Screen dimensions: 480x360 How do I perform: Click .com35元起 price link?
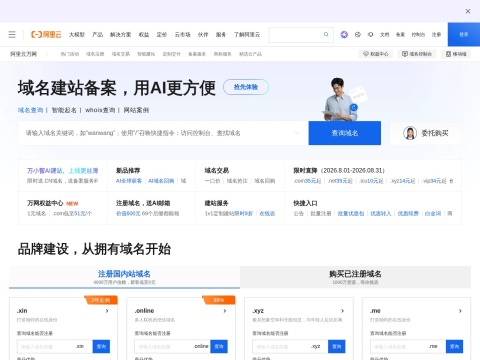click(x=307, y=181)
